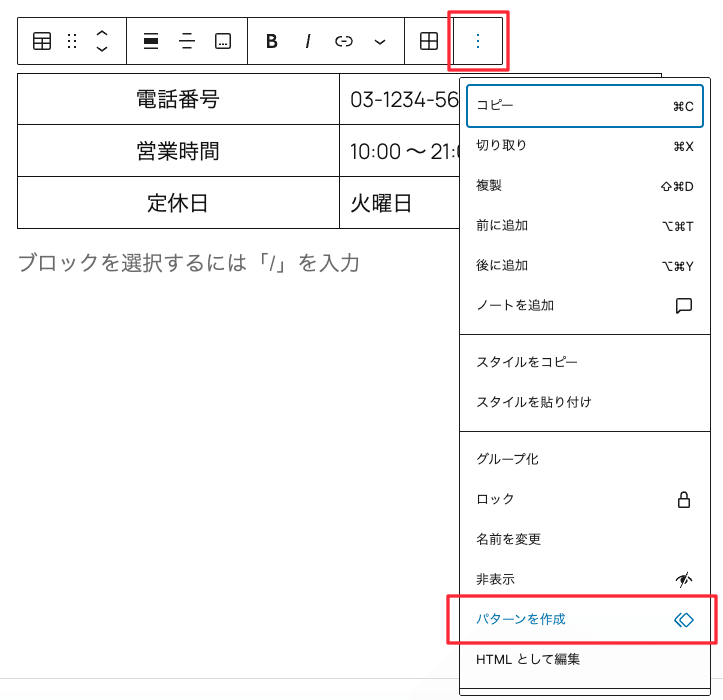Select コピー in the options menu
The height and width of the screenshot is (700, 723).
[x=585, y=106]
